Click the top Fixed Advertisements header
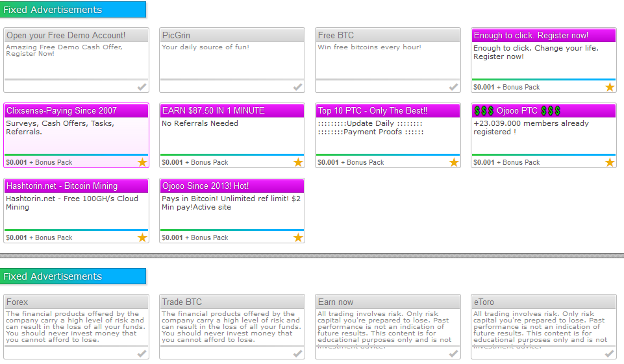The height and width of the screenshot is (364, 624). [53, 10]
